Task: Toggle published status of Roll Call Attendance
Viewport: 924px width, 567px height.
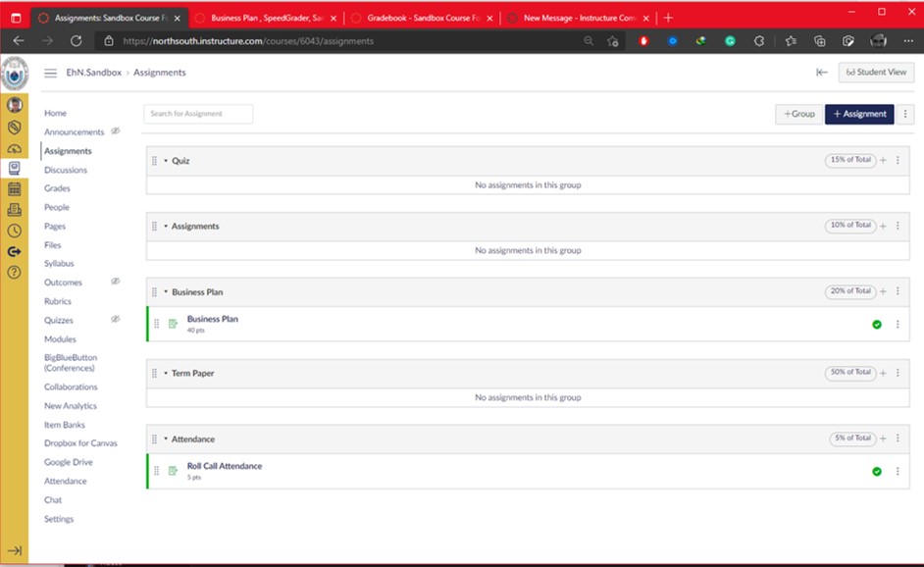Action: (877, 471)
